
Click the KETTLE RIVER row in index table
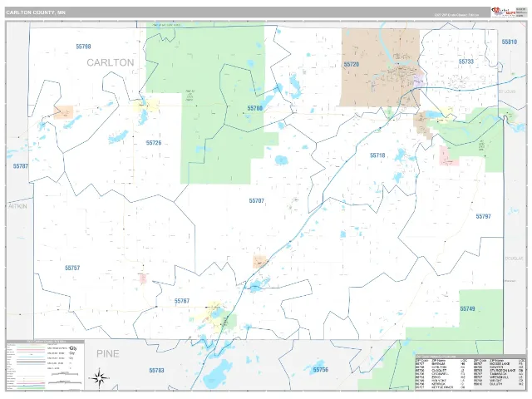[442, 387]
